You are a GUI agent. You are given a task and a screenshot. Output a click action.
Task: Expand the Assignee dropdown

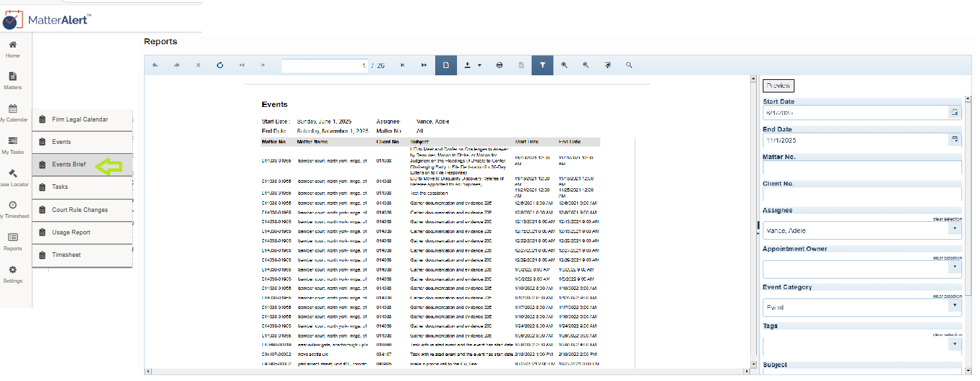(955, 230)
